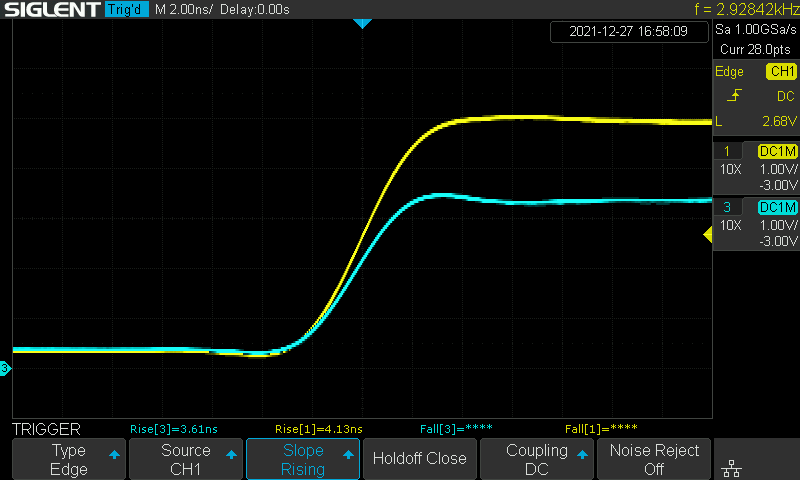The image size is (800, 480).
Task: Click the trigger DC coupling label
Action: pyautogui.click(x=786, y=96)
